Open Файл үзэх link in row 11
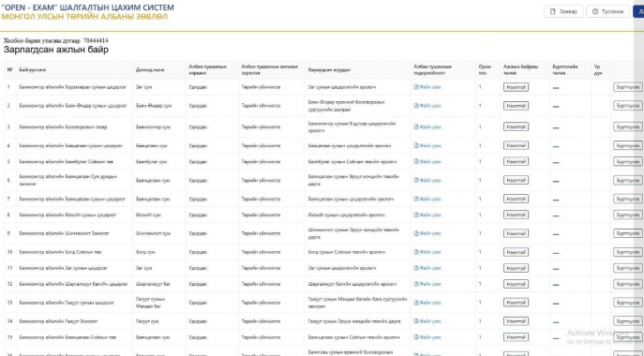 (x=427, y=268)
